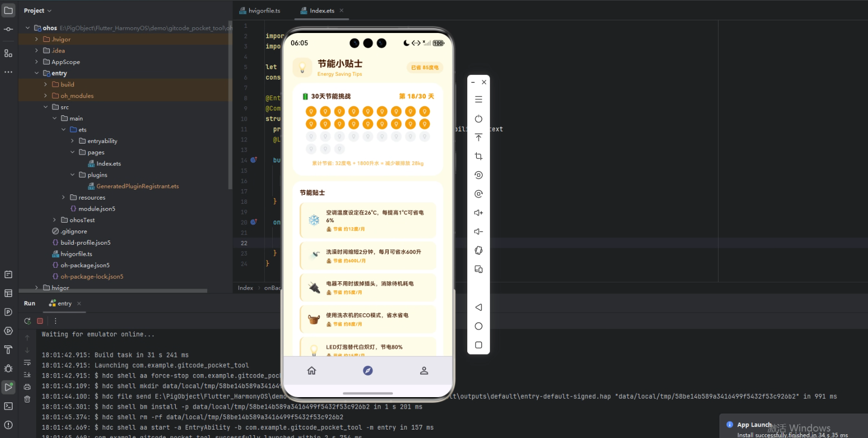Expand the .hvigor folder
Image resolution: width=868 pixels, height=438 pixels.
point(36,39)
